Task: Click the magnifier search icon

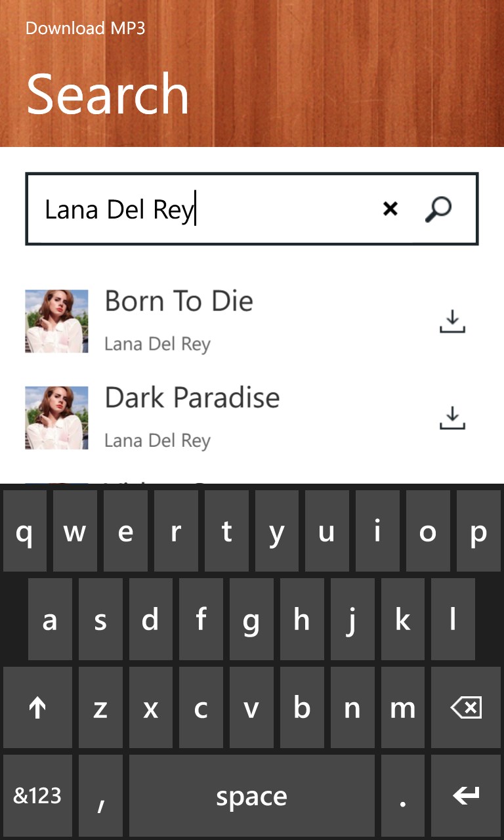Action: coord(438,209)
